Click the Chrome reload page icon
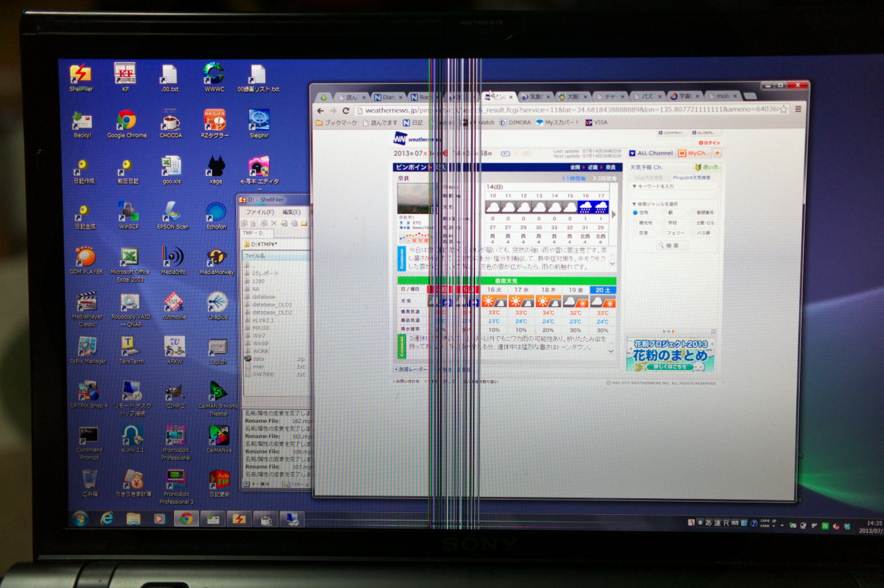 tap(345, 110)
